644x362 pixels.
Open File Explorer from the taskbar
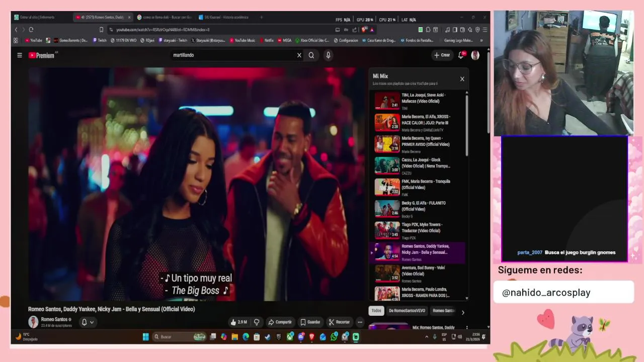click(x=235, y=337)
